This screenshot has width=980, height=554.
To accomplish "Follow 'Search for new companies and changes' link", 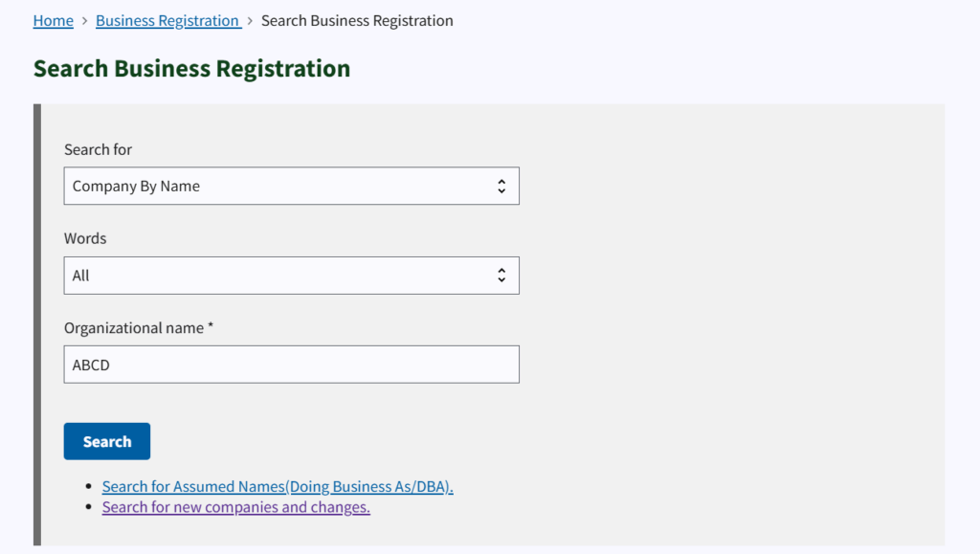I will point(235,507).
